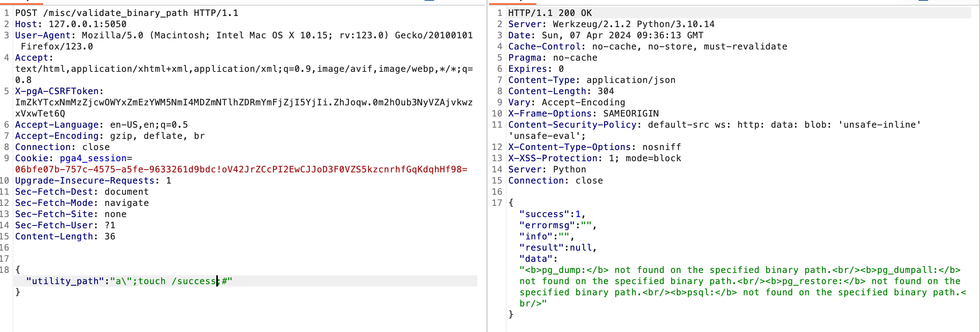Viewport: 980px width, 332px height.
Task: Click the HTTP/1.1 200 OK status line
Action: click(x=550, y=13)
